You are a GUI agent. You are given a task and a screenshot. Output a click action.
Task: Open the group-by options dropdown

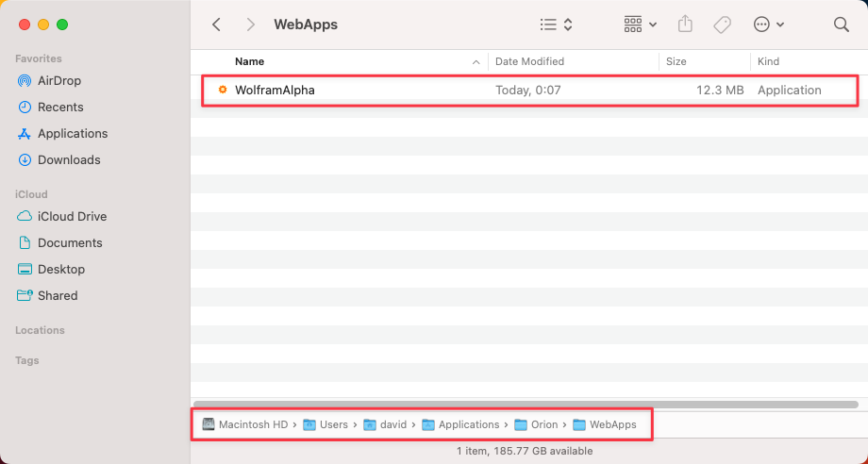(x=641, y=25)
